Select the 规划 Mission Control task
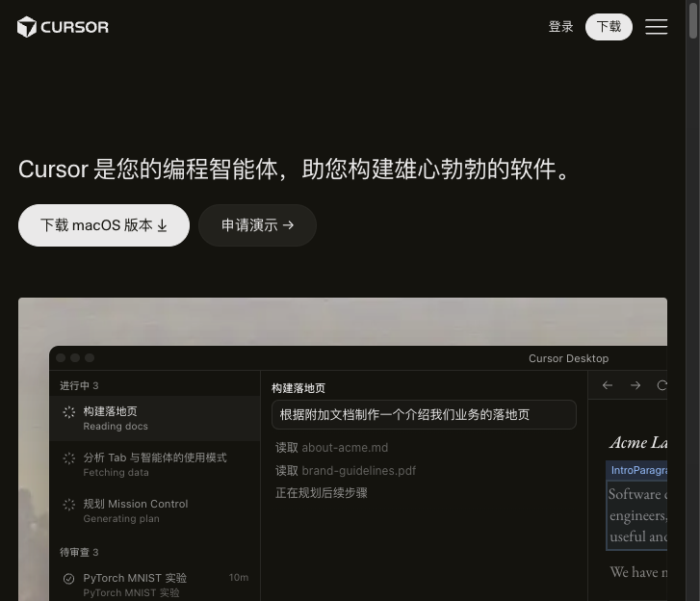 pyautogui.click(x=155, y=510)
